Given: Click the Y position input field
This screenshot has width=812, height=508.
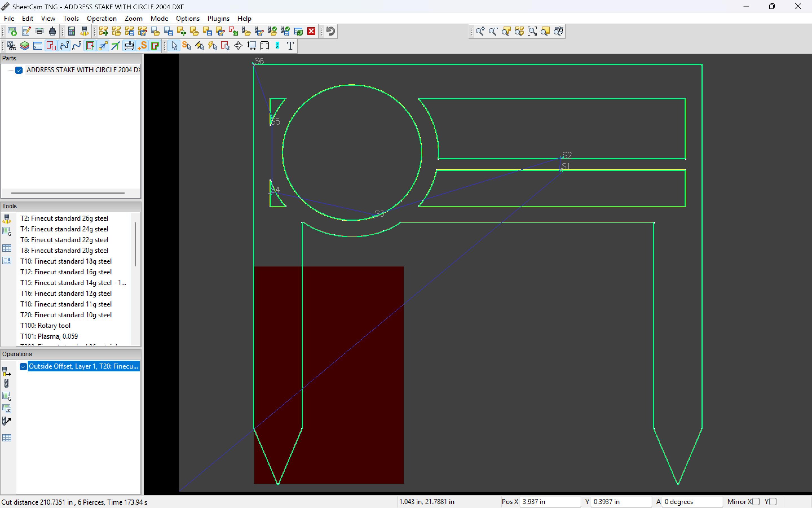Looking at the screenshot, I should click(x=621, y=502).
